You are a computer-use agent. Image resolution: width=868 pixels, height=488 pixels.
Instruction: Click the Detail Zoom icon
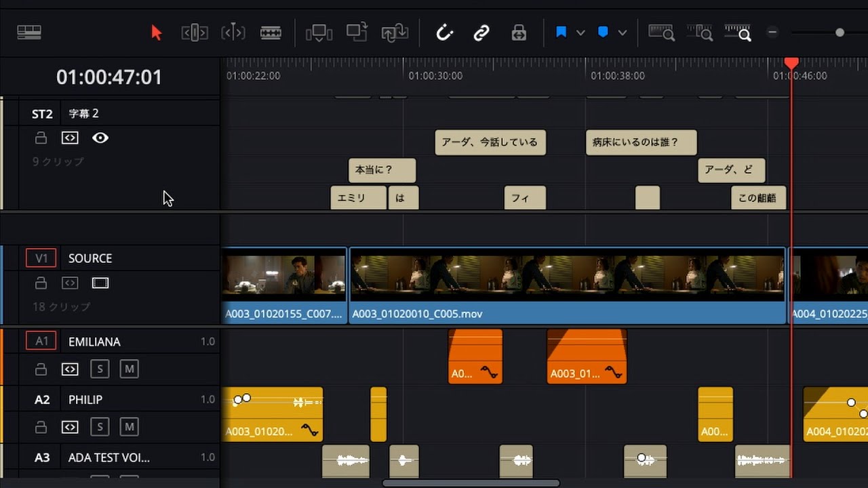click(x=699, y=33)
